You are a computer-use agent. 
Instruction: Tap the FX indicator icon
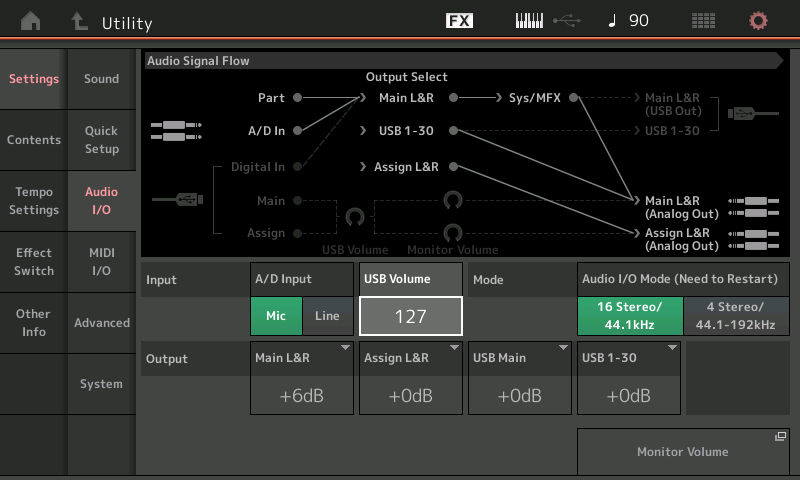[459, 21]
